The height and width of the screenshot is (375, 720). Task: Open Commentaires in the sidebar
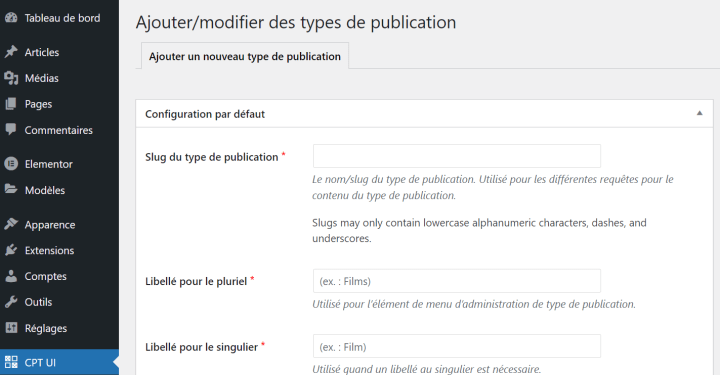click(59, 130)
